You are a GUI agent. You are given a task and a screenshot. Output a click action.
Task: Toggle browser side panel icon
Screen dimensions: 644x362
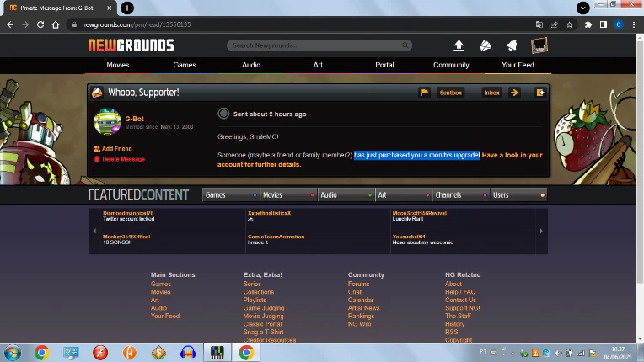[x=604, y=24]
